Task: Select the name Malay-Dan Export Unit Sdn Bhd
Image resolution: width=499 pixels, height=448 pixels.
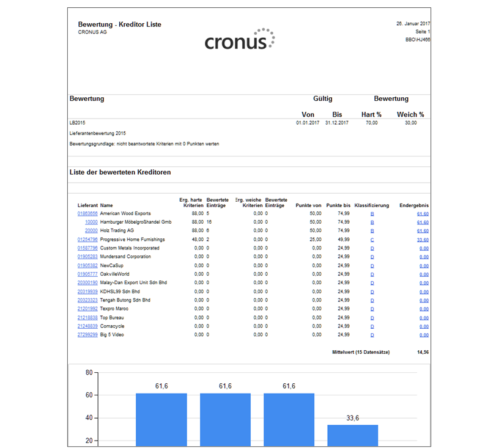Action: [x=133, y=282]
